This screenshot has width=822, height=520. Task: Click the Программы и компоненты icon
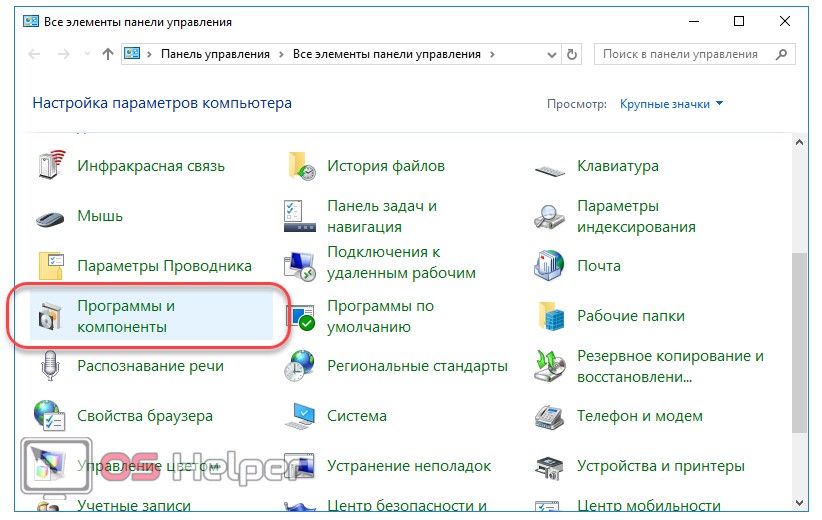coord(51,317)
